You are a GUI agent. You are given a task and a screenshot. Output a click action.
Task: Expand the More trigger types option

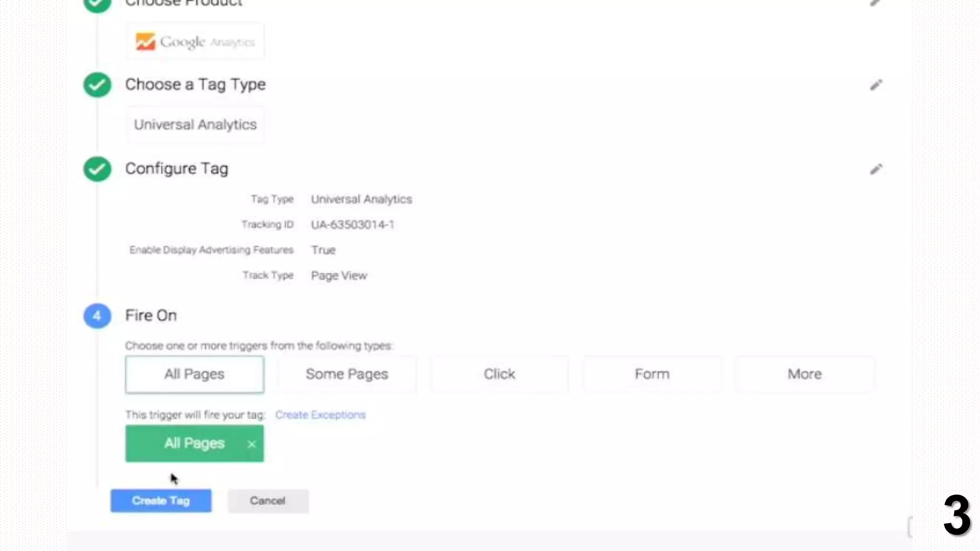(804, 374)
